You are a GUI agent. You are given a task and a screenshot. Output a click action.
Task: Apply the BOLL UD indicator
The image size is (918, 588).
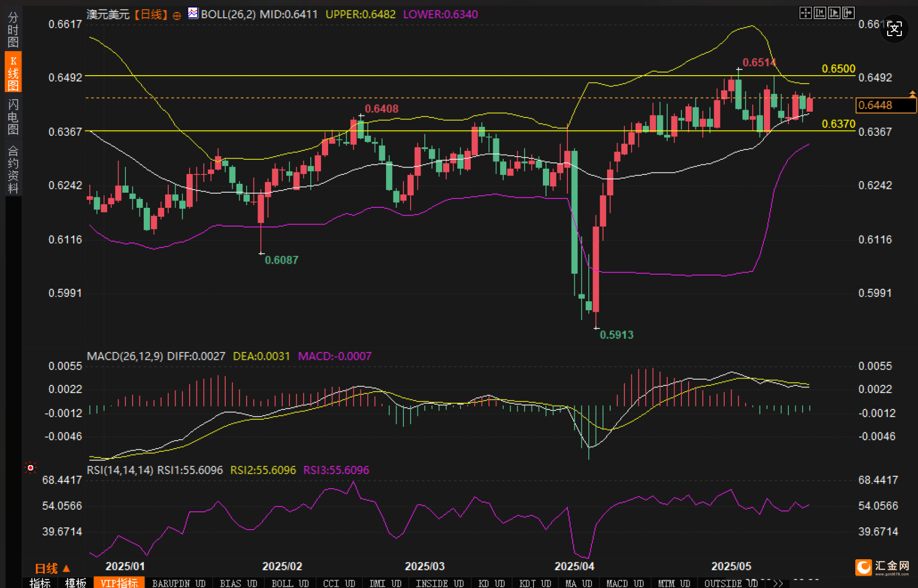coord(290,583)
